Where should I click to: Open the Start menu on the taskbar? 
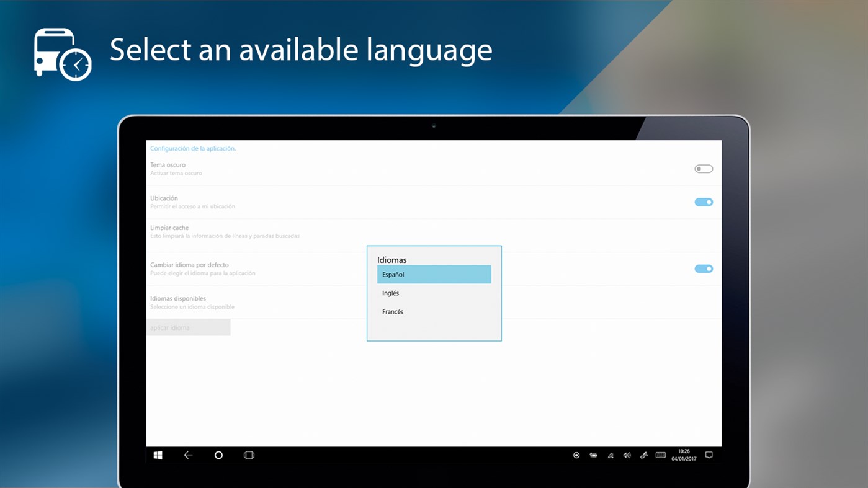[158, 455]
